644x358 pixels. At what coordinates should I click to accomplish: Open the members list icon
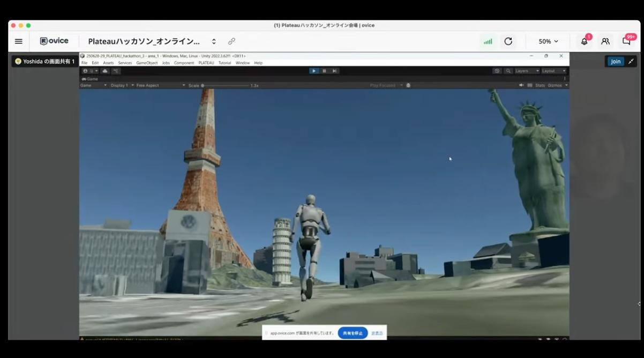pos(605,41)
